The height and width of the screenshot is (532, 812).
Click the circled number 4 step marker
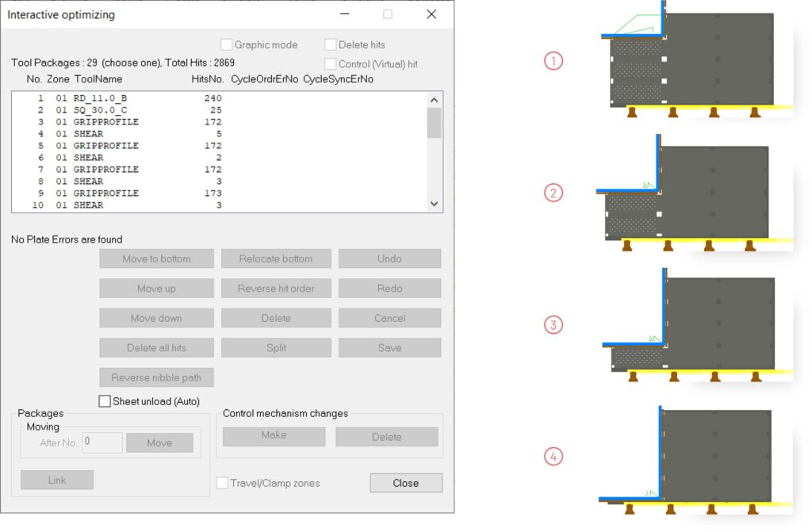[553, 456]
